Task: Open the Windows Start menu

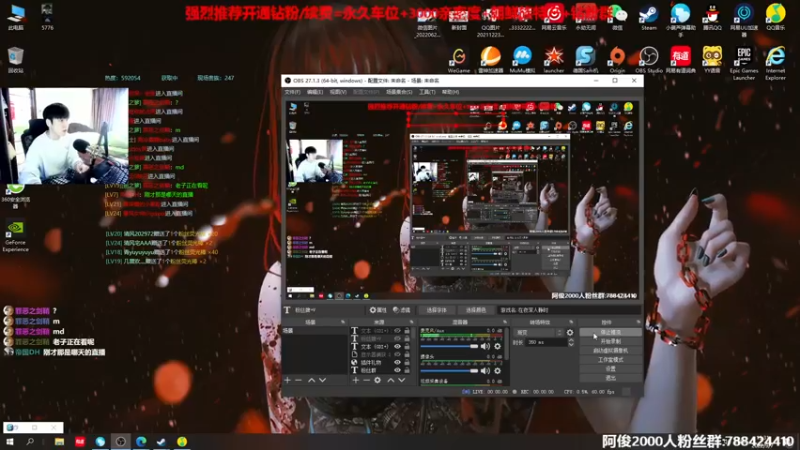Action: (x=10, y=442)
